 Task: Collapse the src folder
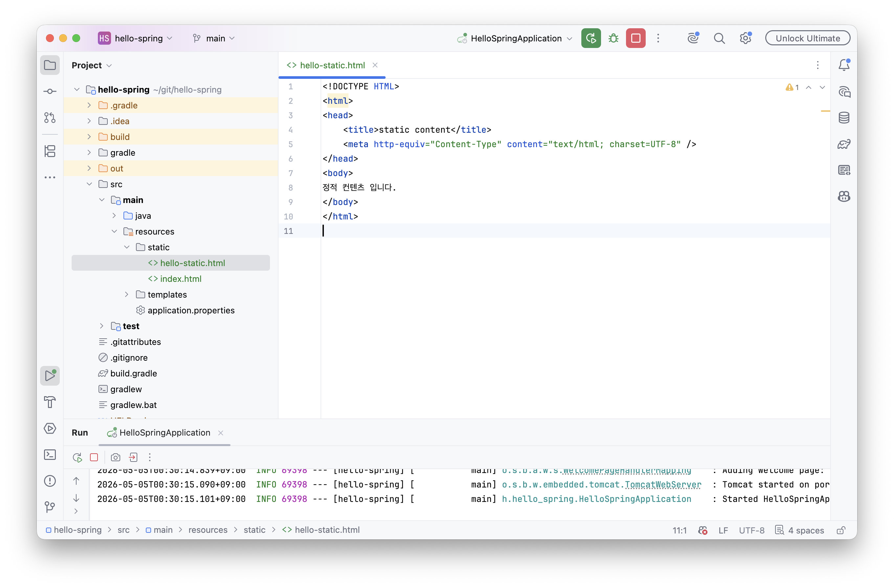click(89, 184)
